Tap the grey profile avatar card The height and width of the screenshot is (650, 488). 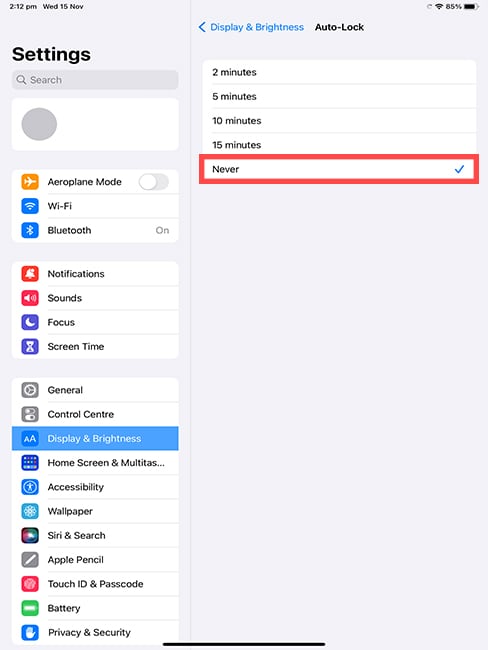tap(95, 124)
